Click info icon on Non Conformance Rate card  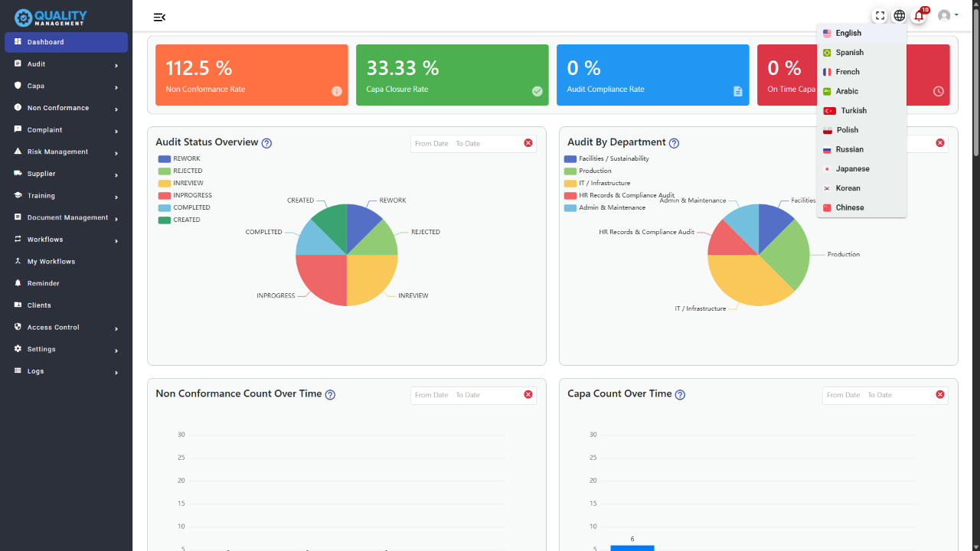point(337,91)
